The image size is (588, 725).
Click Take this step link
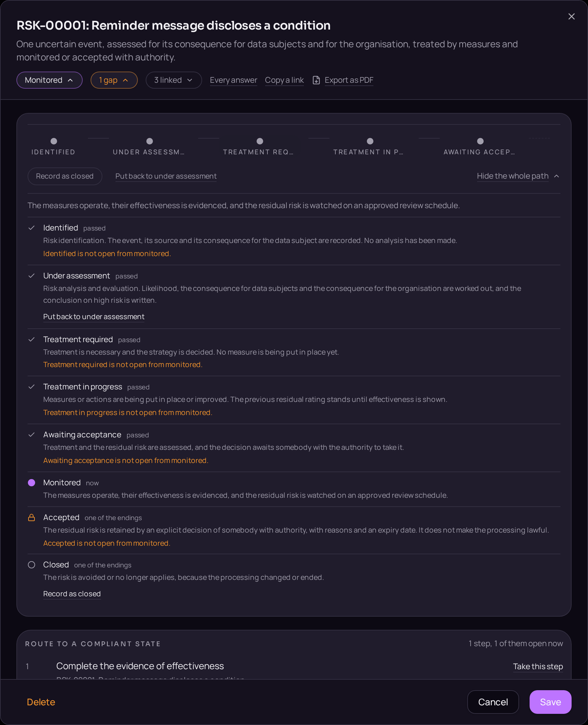[x=538, y=666]
